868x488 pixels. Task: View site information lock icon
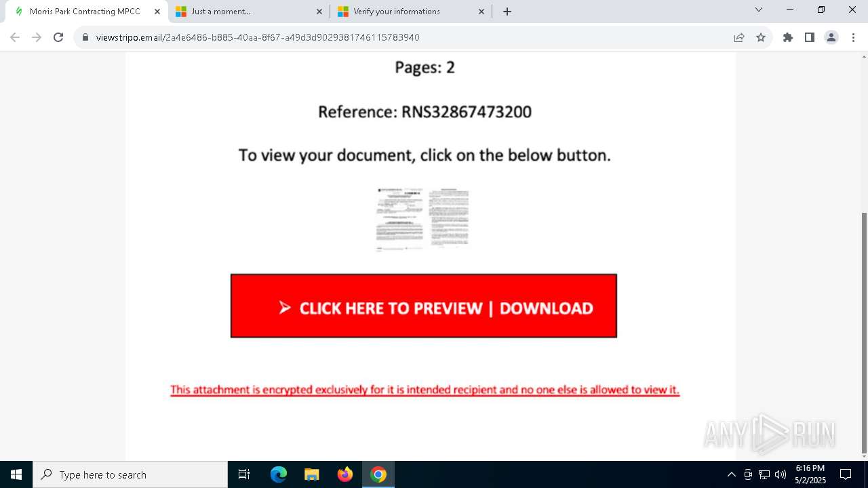(x=85, y=37)
